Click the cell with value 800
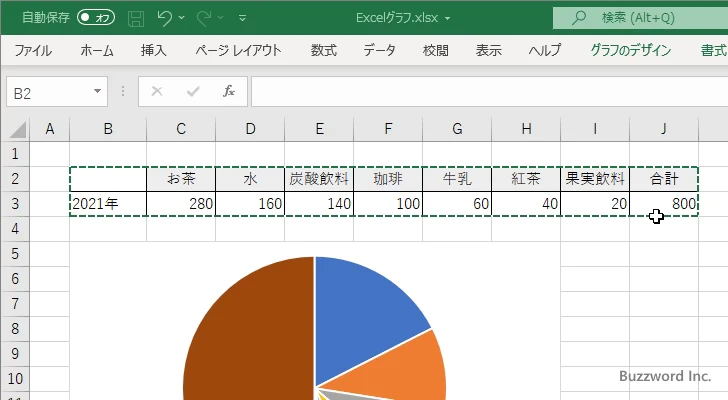 (664, 204)
